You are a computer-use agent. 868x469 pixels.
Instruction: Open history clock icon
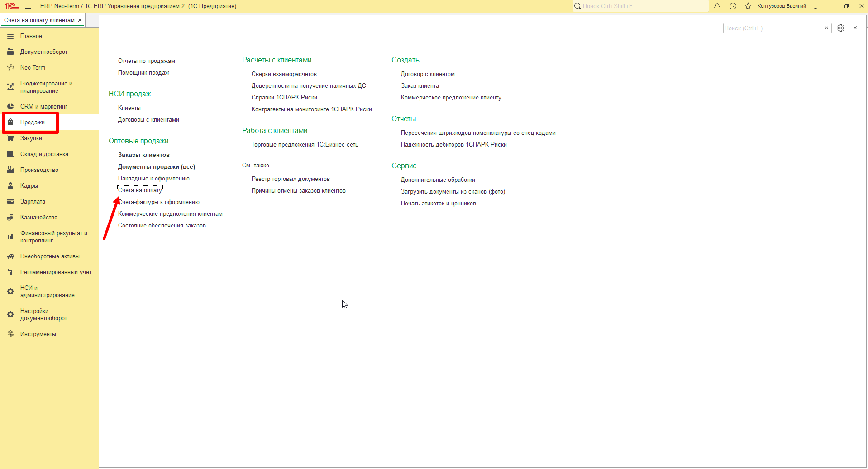[x=733, y=6]
